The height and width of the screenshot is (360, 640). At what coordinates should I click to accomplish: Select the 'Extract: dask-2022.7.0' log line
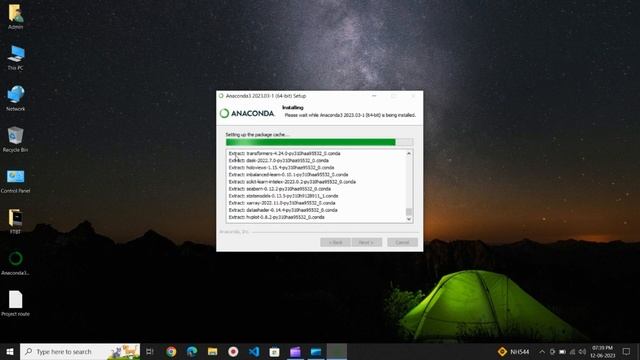[x=278, y=160]
